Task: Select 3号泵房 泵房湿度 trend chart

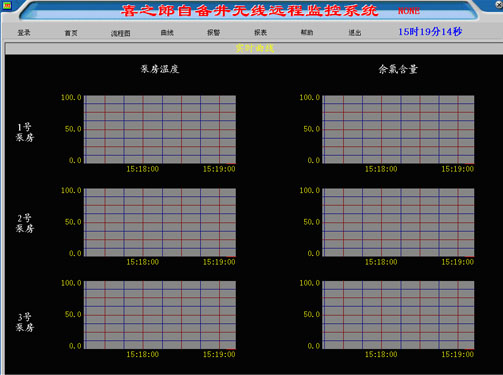Action: click(160, 315)
